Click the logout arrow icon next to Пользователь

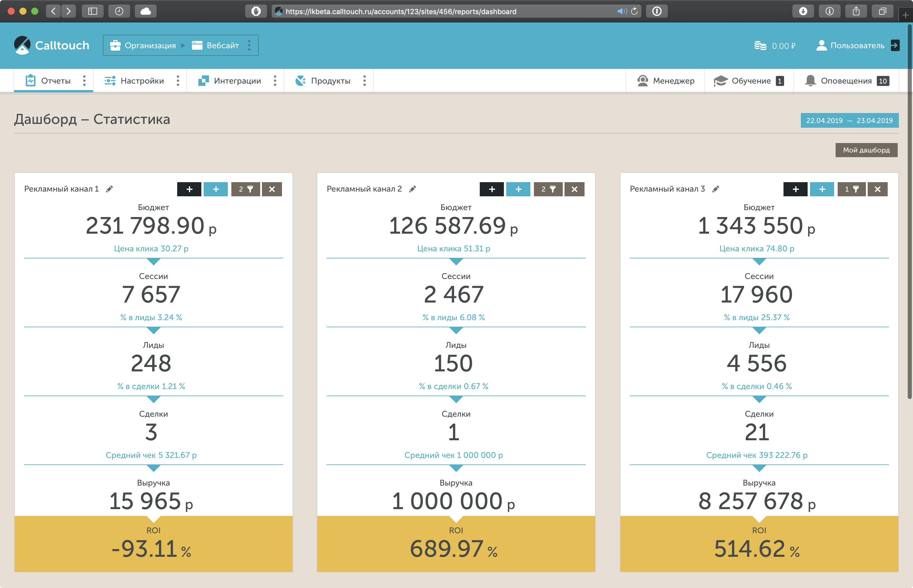895,45
